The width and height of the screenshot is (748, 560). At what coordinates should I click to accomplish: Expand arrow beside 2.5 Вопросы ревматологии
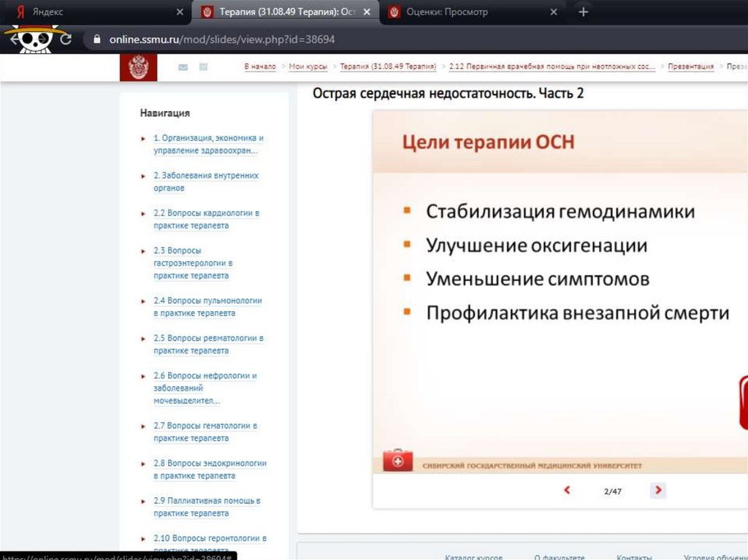click(x=143, y=339)
